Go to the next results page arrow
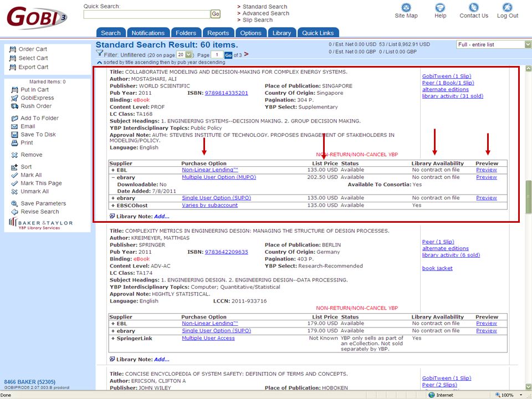 coord(246,54)
